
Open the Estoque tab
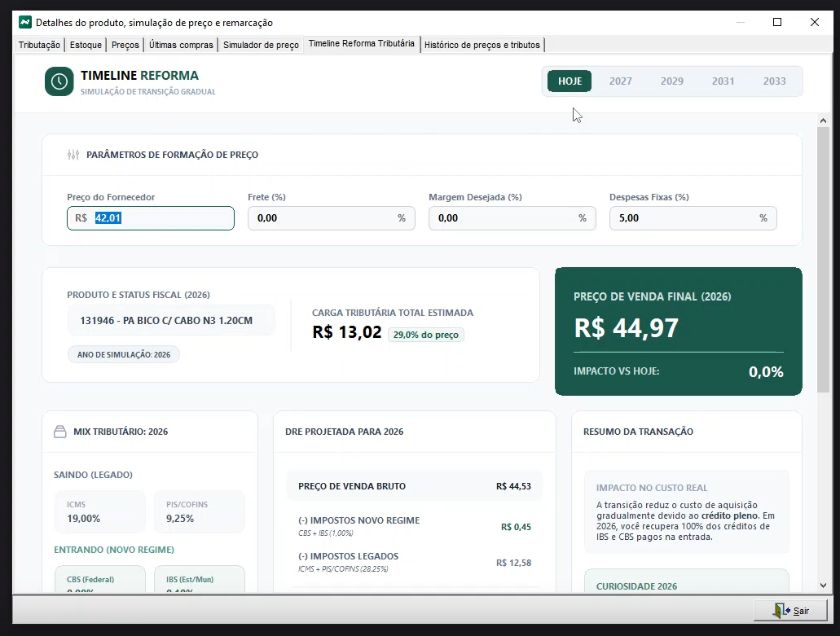[86, 45]
